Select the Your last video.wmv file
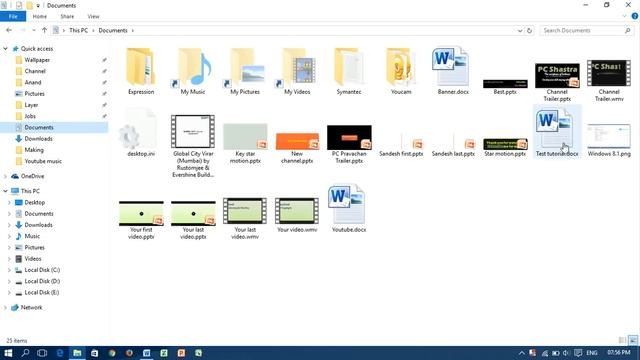The height and width of the screenshot is (360, 640). pyautogui.click(x=245, y=218)
